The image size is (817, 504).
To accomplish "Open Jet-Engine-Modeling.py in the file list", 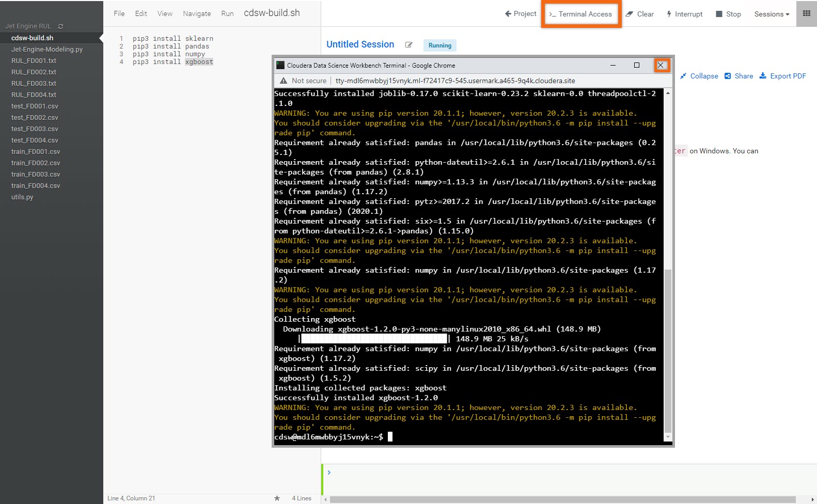I will pyautogui.click(x=47, y=50).
